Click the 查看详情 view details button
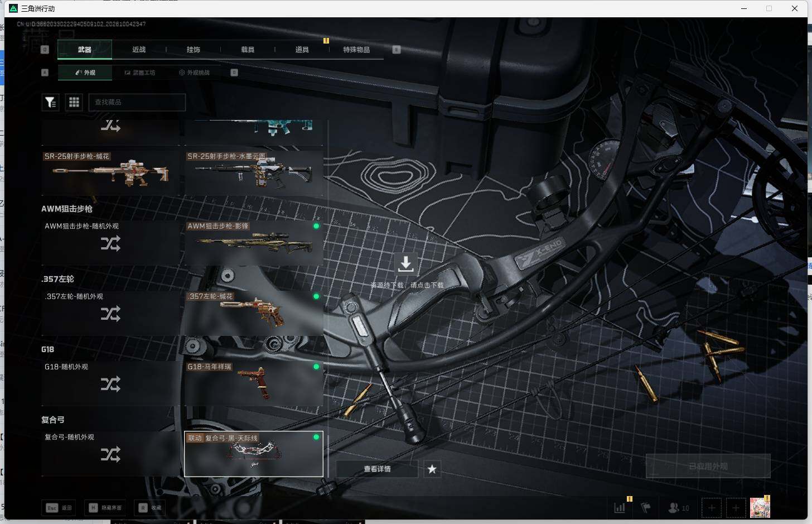This screenshot has height=524, width=812. coord(378,469)
